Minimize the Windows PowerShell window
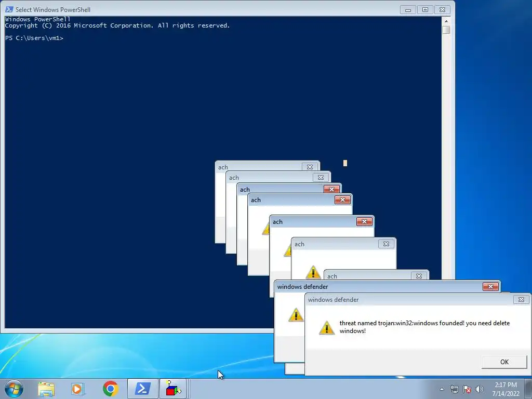The image size is (532, 399). 408,9
